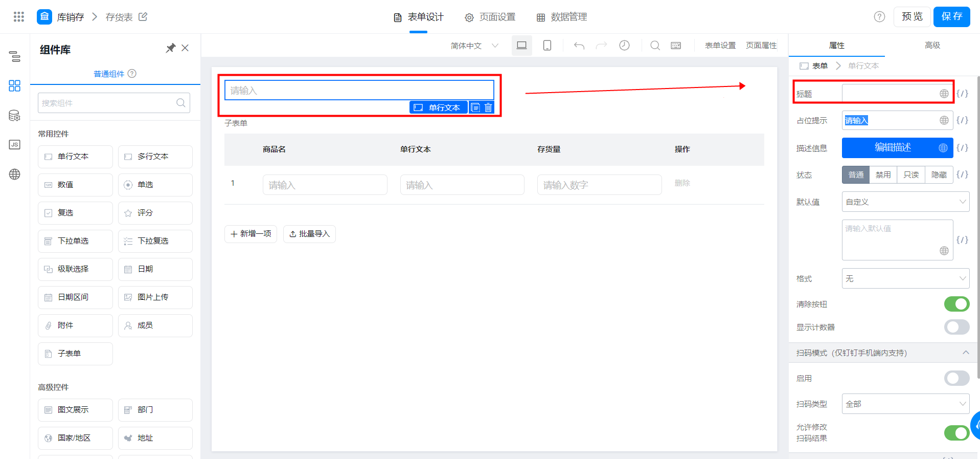Screen dimensions: 980x459
Task: Open the data source icon in the sidebar
Action: click(15, 116)
